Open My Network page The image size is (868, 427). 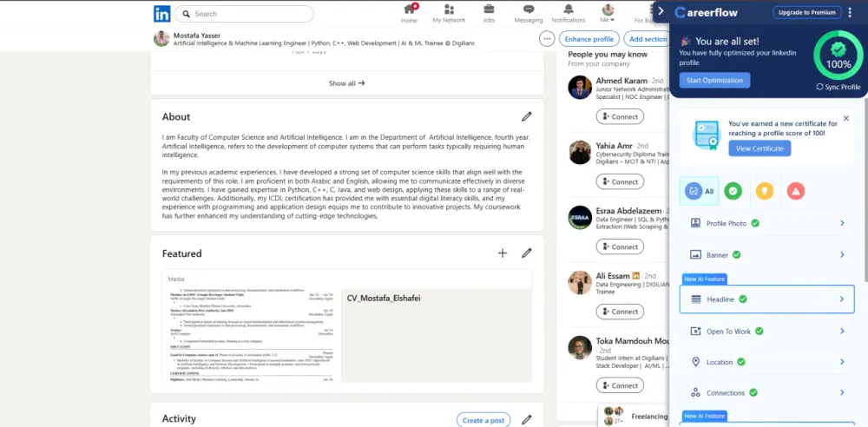pyautogui.click(x=449, y=14)
